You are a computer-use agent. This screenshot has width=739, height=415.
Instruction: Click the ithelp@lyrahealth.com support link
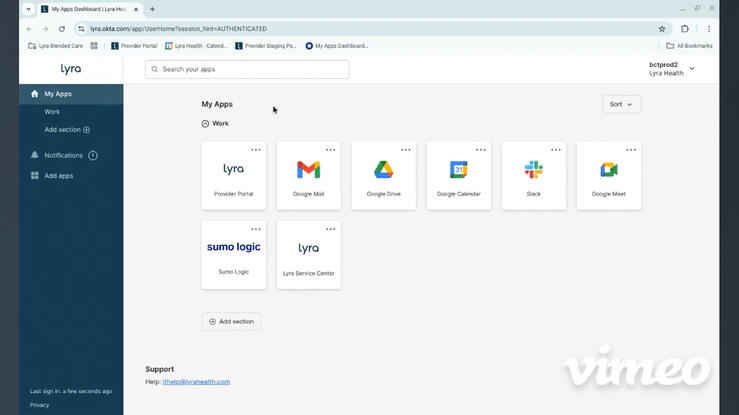(196, 382)
